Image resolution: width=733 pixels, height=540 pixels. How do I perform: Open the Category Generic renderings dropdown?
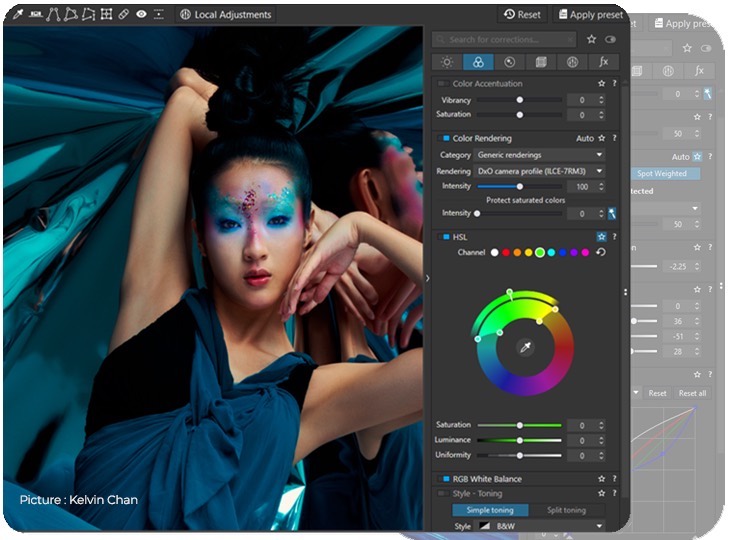(539, 155)
